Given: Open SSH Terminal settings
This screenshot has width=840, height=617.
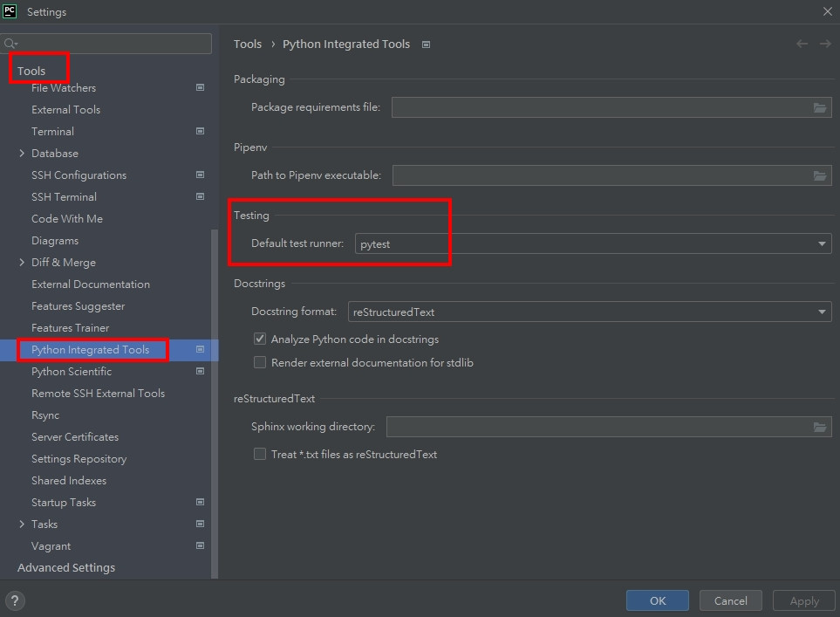Looking at the screenshot, I should tap(64, 196).
